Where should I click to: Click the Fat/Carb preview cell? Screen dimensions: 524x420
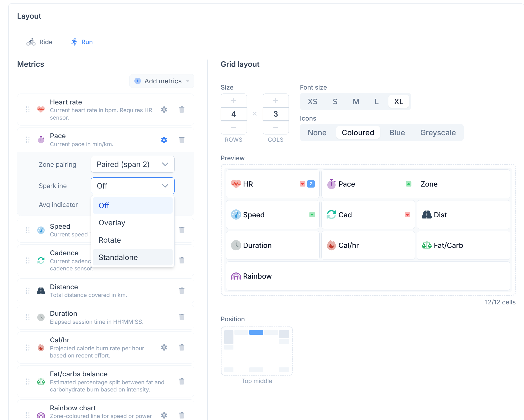tap(463, 245)
